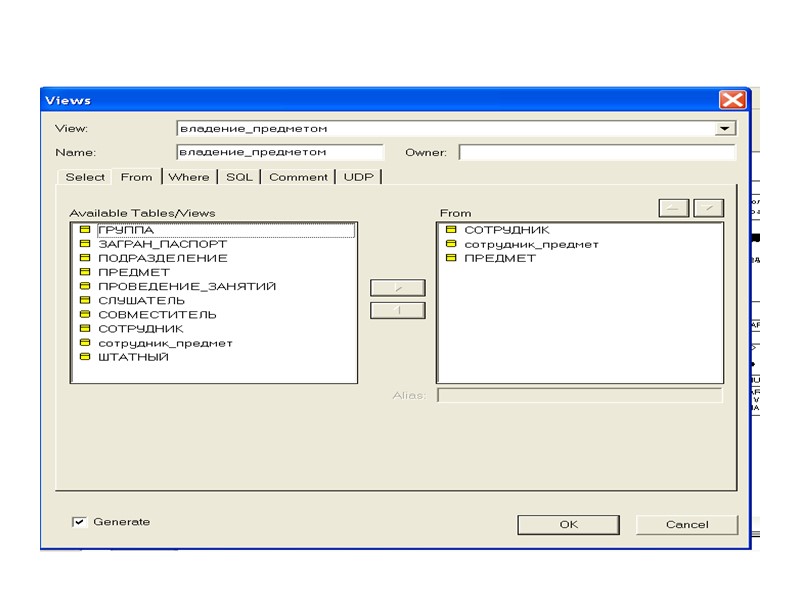Select сотрудник_предмет in the From list

coord(531,244)
